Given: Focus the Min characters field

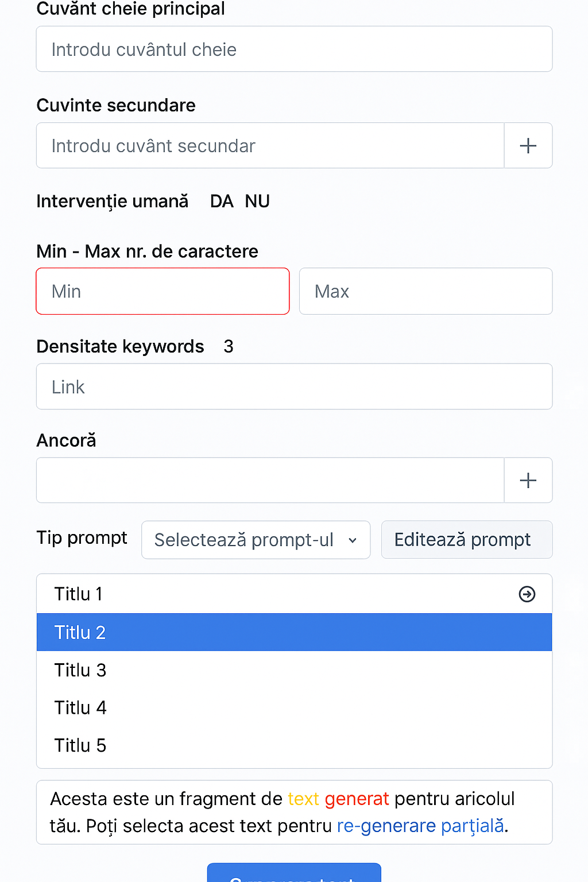Looking at the screenshot, I should [163, 291].
